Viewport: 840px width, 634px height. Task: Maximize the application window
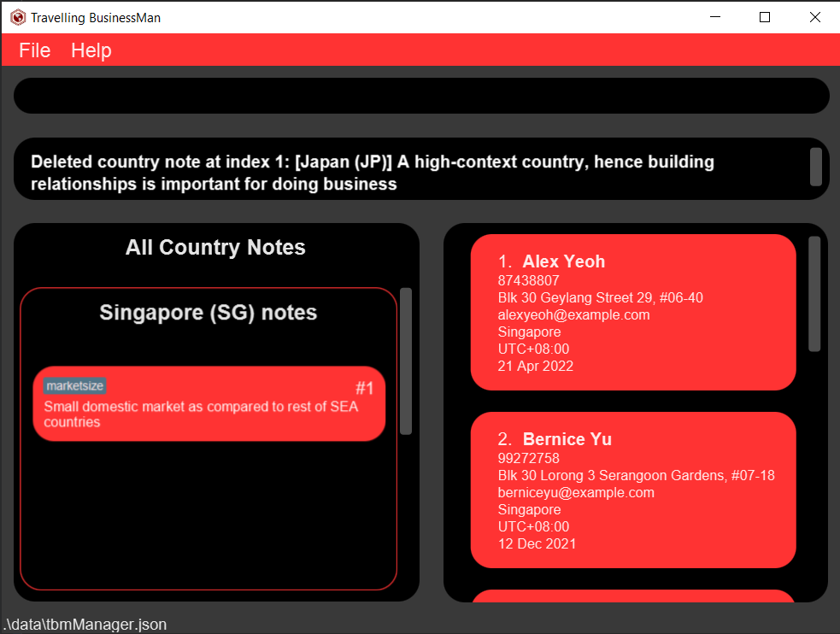click(765, 17)
